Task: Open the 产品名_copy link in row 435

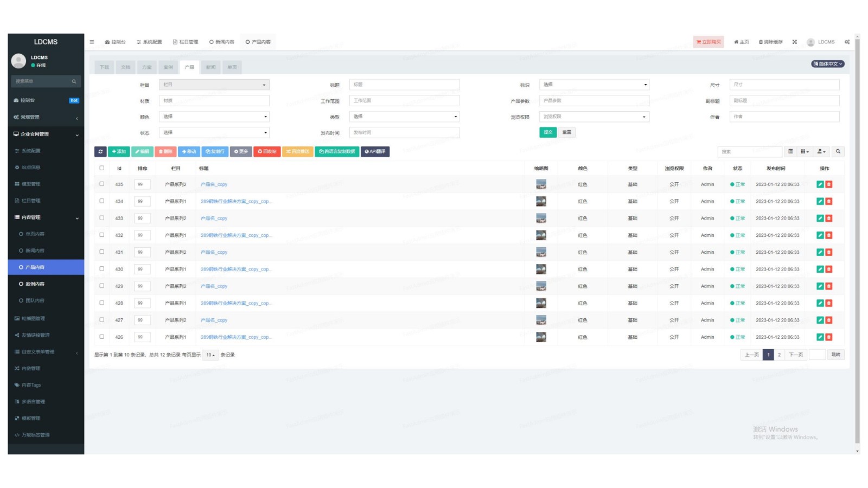Action: pos(214,185)
